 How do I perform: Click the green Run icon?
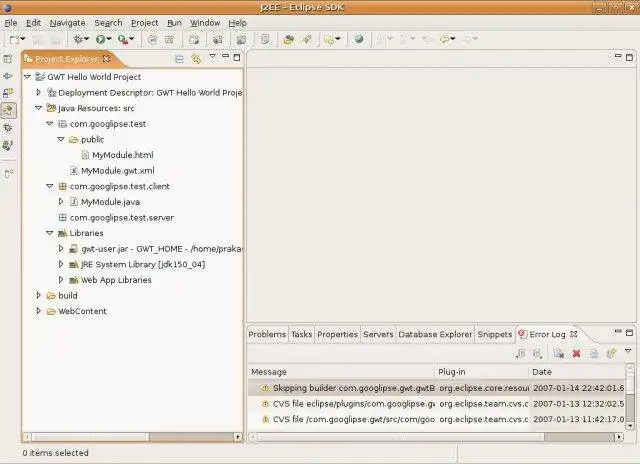[100, 39]
